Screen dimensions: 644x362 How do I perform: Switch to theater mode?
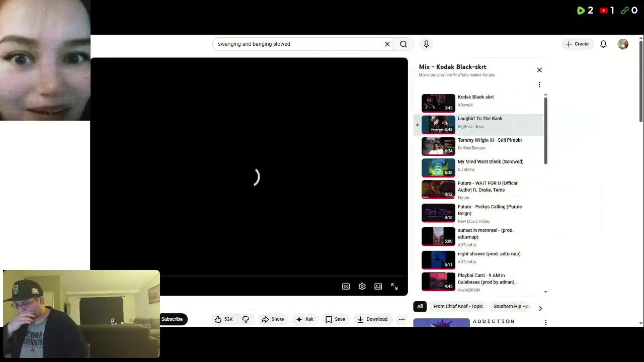tap(378, 286)
